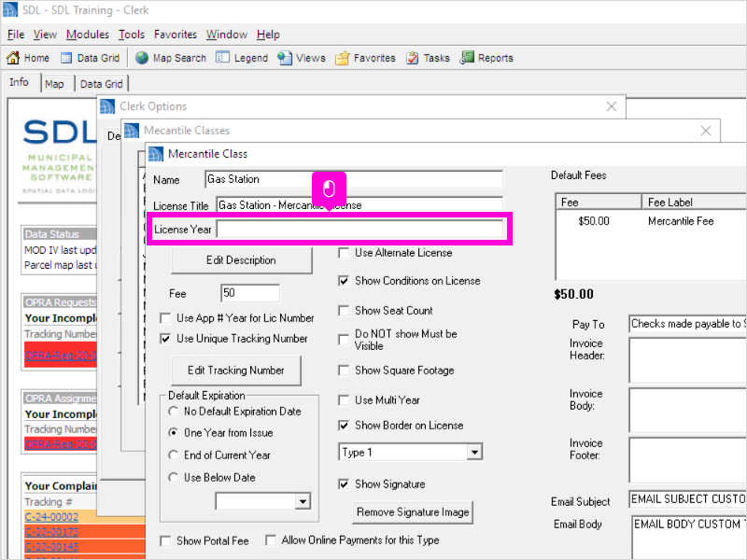Enable Show Seat Count checkbox
This screenshot has width=747, height=560.
(344, 311)
